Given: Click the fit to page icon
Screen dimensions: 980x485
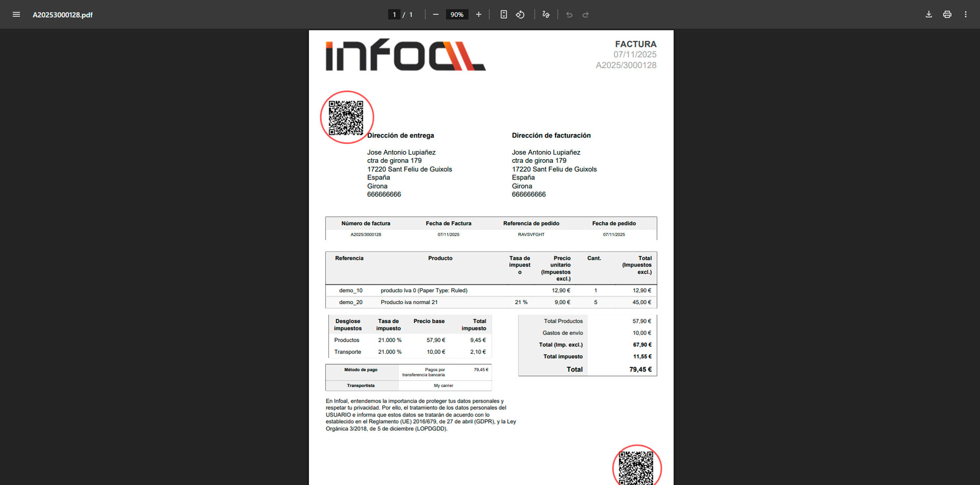Looking at the screenshot, I should point(504,14).
